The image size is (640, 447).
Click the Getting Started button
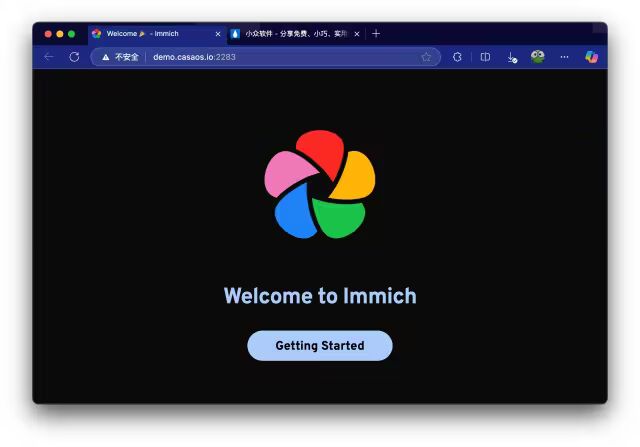(320, 345)
